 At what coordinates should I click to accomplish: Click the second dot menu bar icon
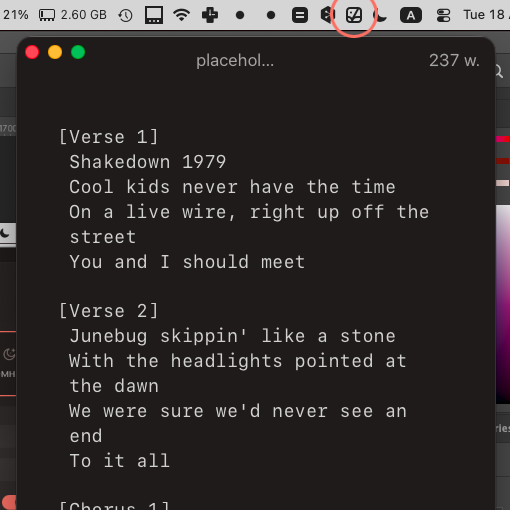coord(271,15)
